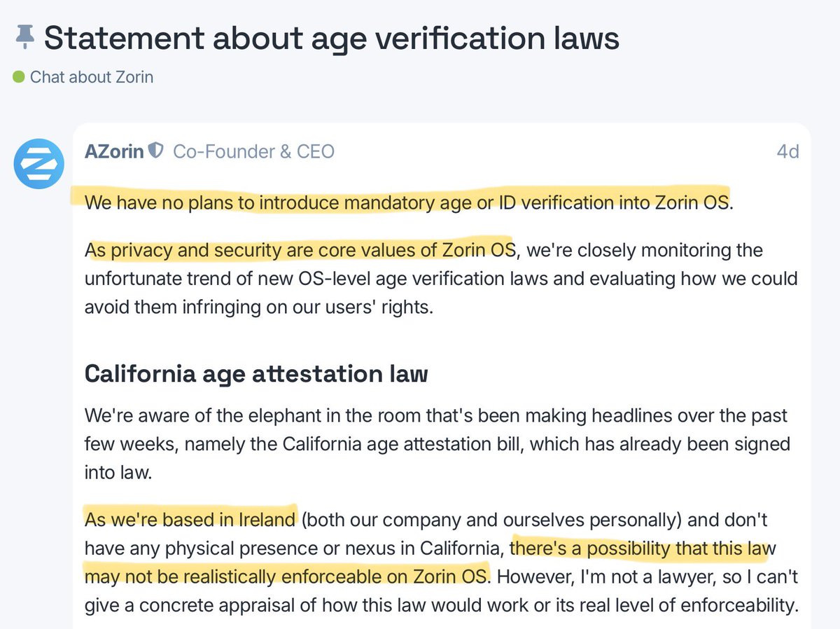Click the pin icon beside the topic title
This screenshot has width=840, height=629.
(x=24, y=39)
